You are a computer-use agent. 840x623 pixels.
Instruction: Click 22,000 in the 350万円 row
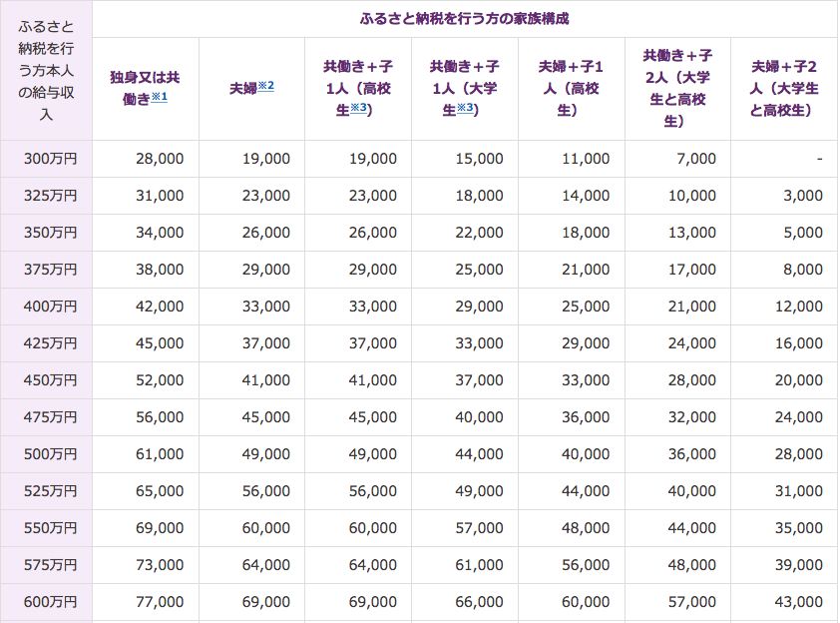pos(479,233)
